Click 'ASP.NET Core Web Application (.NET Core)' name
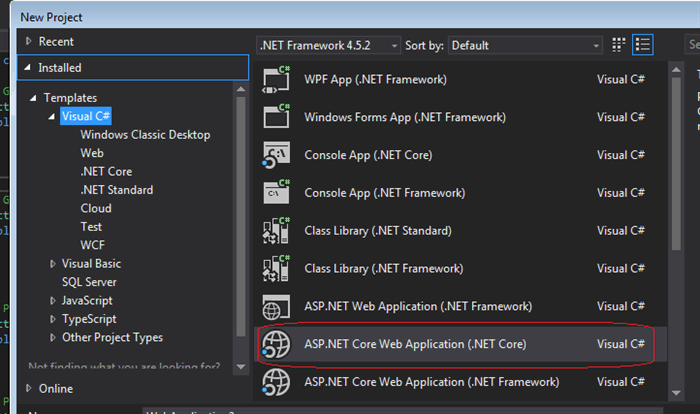The image size is (700, 414). point(415,344)
